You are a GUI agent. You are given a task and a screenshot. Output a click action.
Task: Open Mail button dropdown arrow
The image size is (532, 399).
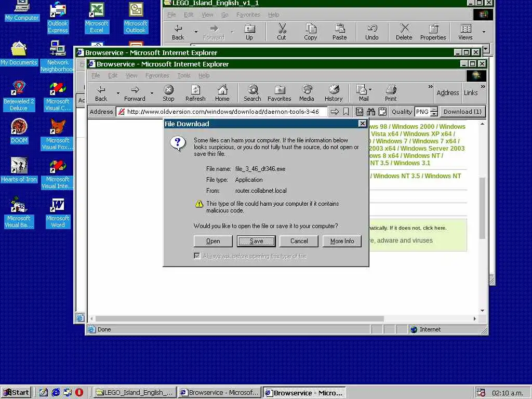pyautogui.click(x=370, y=89)
